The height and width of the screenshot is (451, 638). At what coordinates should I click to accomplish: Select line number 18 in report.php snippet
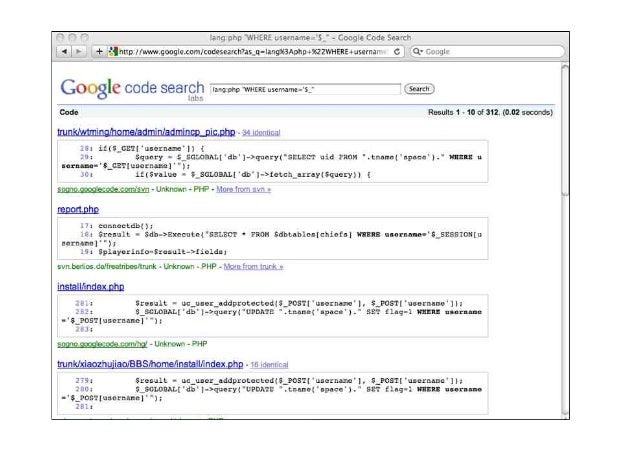point(86,234)
